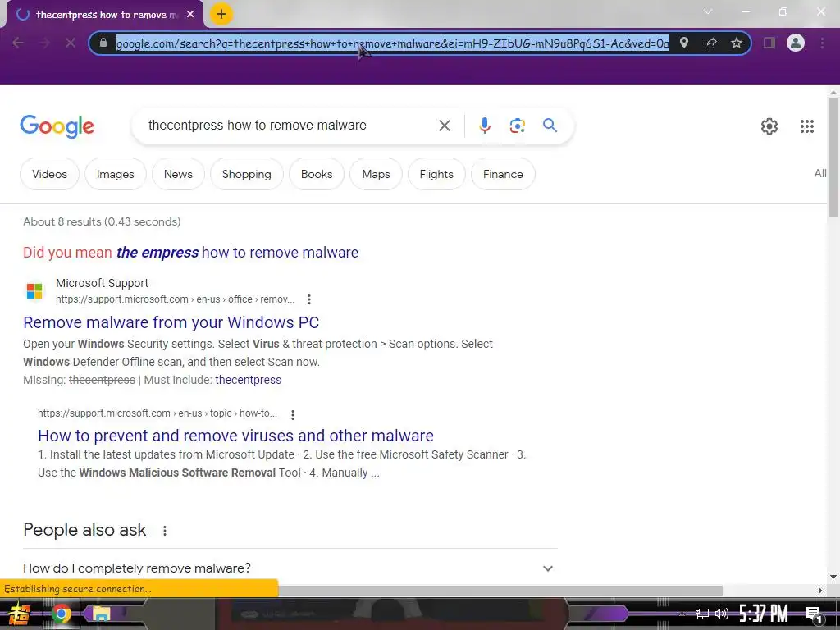Open options for how-to support result
The height and width of the screenshot is (630, 840).
pyautogui.click(x=293, y=414)
